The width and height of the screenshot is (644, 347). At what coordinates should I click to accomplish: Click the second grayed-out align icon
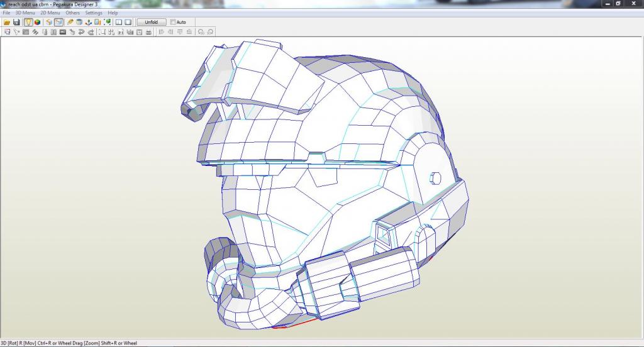click(x=170, y=32)
